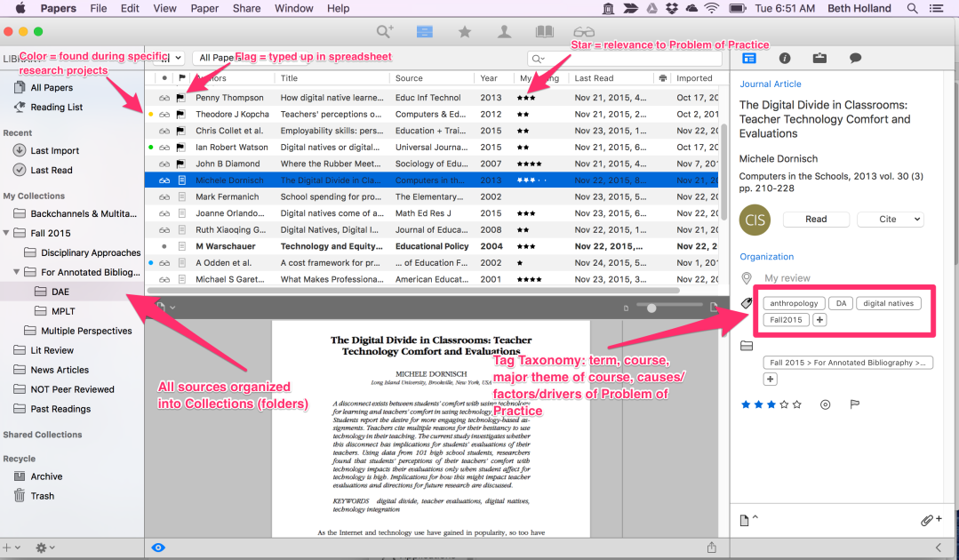
Task: Open the Authors person toolbar icon
Action: [x=505, y=31]
